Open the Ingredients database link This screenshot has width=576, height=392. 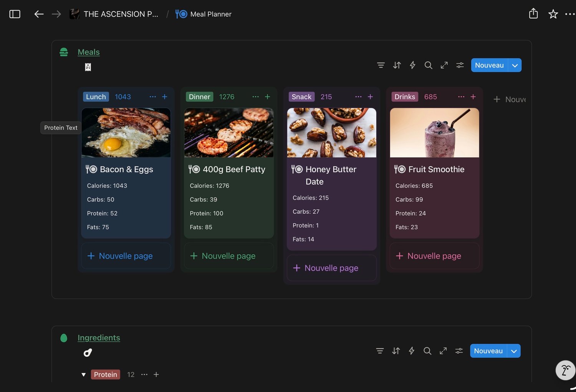point(99,338)
